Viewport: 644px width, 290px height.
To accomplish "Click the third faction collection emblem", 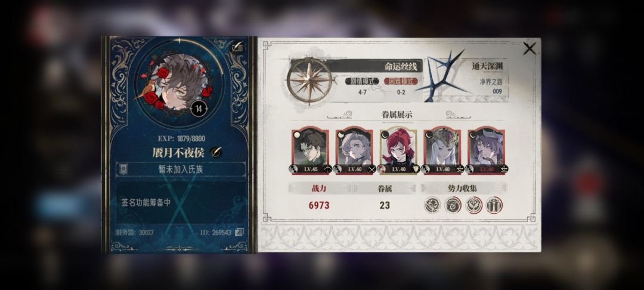I will tap(473, 205).
